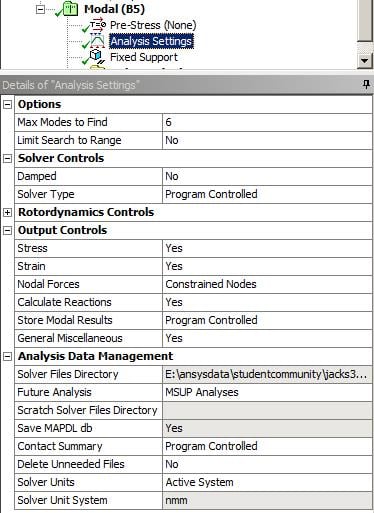Click the Pre-Stress icon in the tree
Image resolution: width=374 pixels, height=513 pixels.
pyautogui.click(x=98, y=25)
